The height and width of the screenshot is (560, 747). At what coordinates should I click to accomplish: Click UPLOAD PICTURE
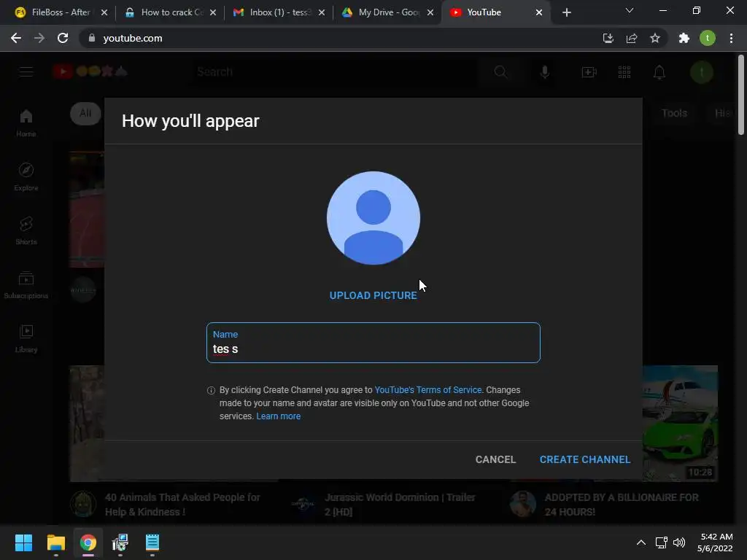(x=373, y=295)
